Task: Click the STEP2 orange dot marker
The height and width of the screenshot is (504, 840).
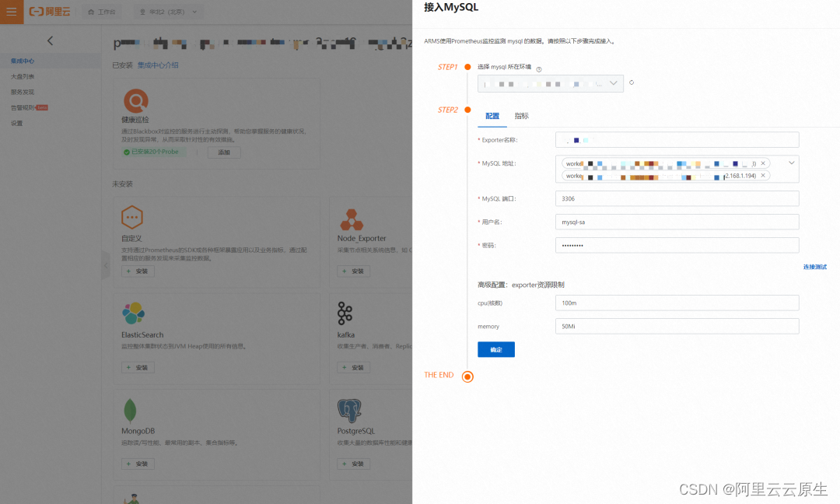Action: tap(467, 110)
